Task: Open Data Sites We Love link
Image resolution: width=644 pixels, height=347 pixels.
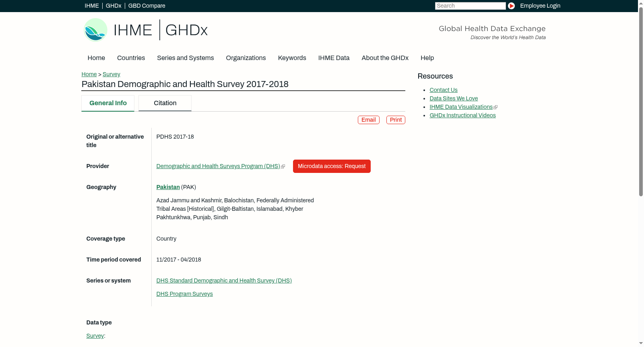Action: point(454,99)
